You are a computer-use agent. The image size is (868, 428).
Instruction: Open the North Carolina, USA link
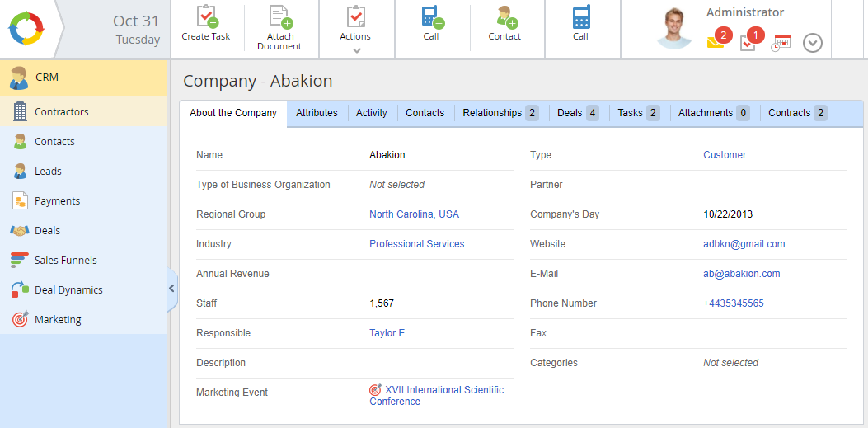(414, 214)
